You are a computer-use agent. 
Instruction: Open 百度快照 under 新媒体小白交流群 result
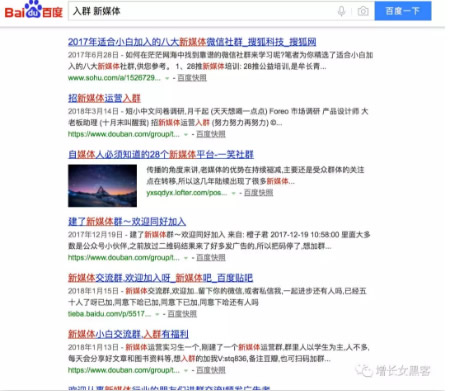pyautogui.click(x=211, y=370)
